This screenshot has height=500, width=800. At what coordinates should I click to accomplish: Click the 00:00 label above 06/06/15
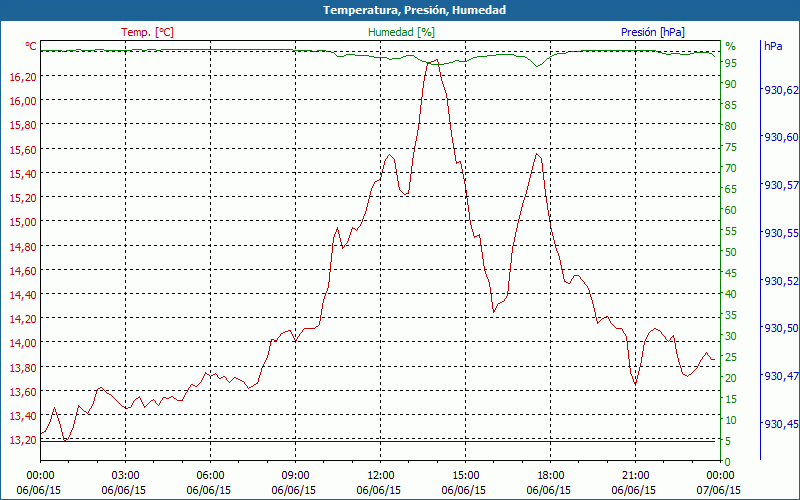pyautogui.click(x=40, y=476)
